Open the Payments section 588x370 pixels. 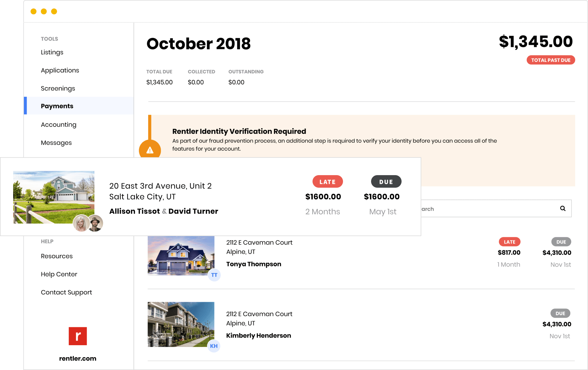[x=57, y=106]
